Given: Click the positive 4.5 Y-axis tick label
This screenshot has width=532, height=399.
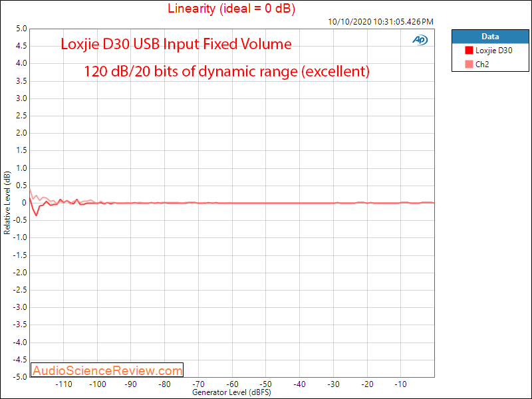Looking at the screenshot, I should [x=21, y=46].
